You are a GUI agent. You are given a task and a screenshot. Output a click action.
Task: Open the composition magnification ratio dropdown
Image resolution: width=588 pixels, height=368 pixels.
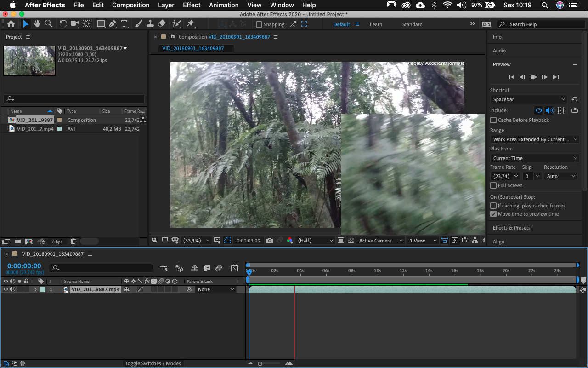click(195, 240)
